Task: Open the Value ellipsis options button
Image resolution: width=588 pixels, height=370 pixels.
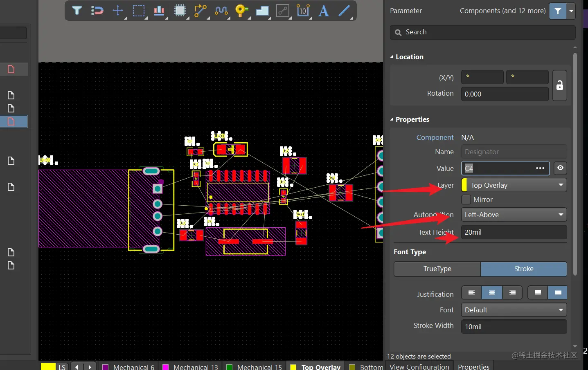Action: 540,168
